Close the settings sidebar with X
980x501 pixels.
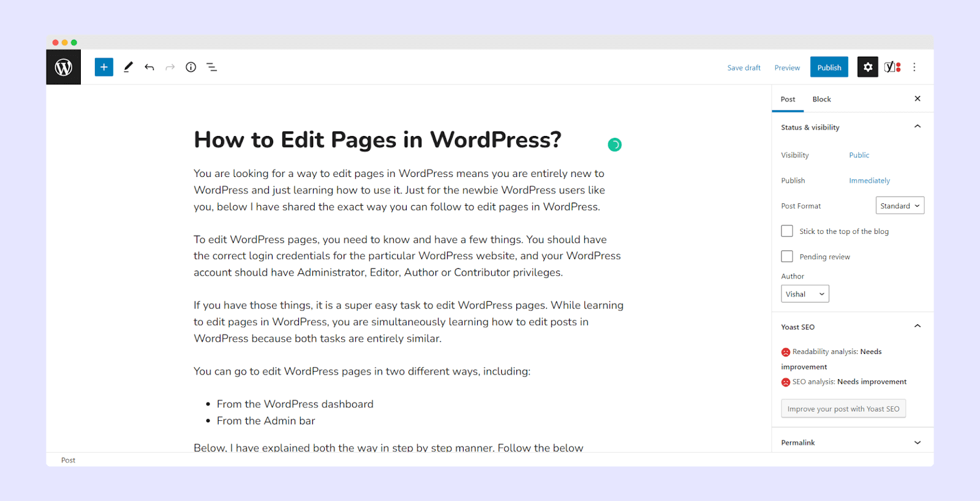918,99
